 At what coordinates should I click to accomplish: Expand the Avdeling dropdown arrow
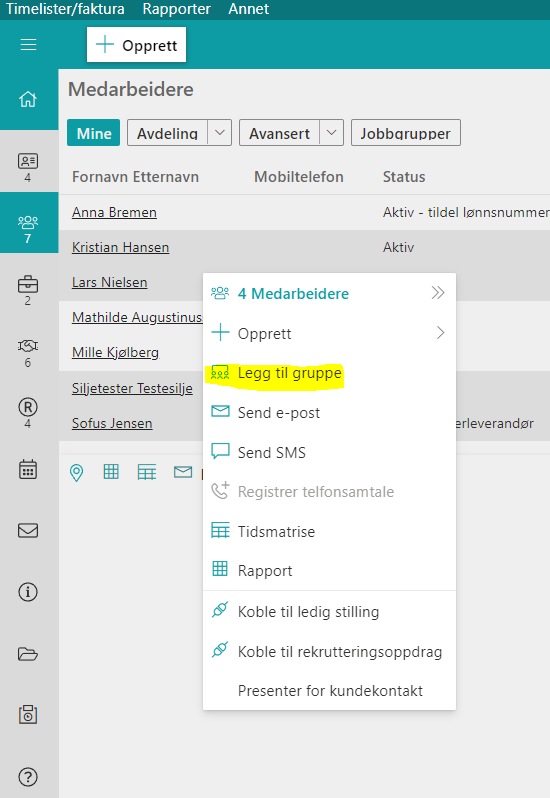tap(219, 133)
